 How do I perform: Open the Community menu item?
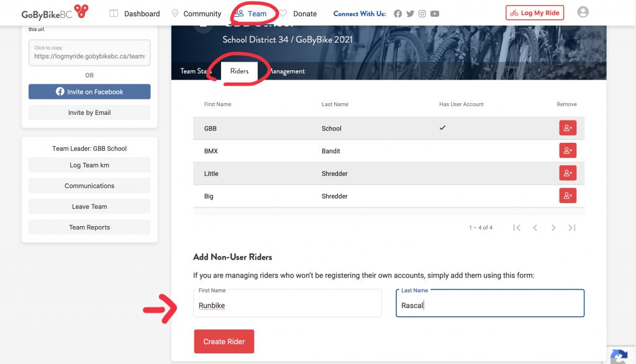(x=202, y=14)
